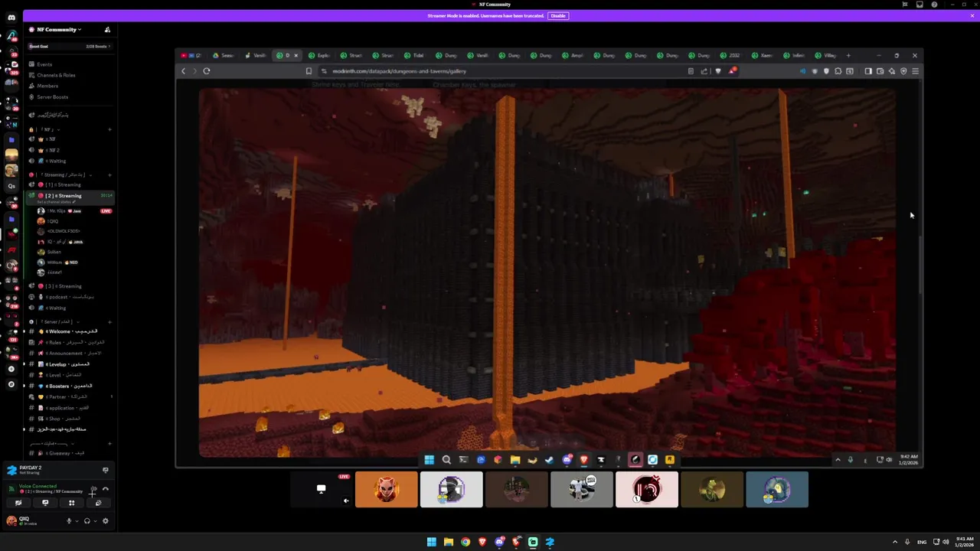Screen dimensions: 980x551
Task: Share PAYDAY 2 screen icon
Action: (106, 470)
